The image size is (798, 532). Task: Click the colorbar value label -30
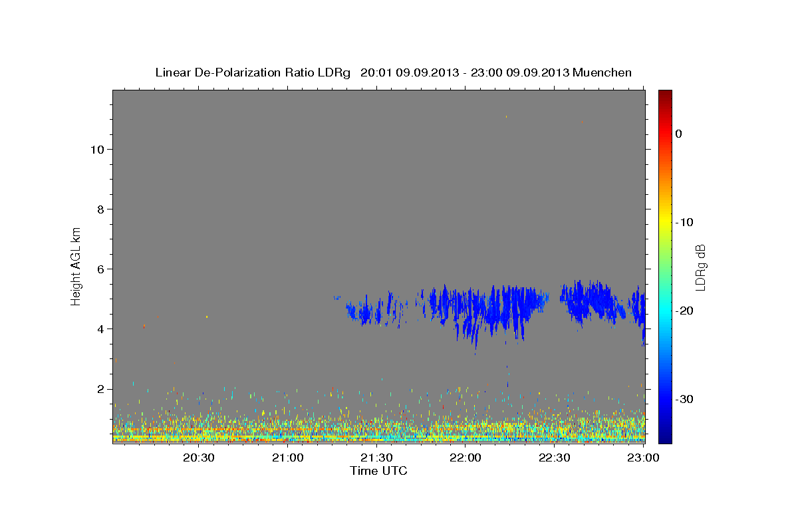coord(684,399)
